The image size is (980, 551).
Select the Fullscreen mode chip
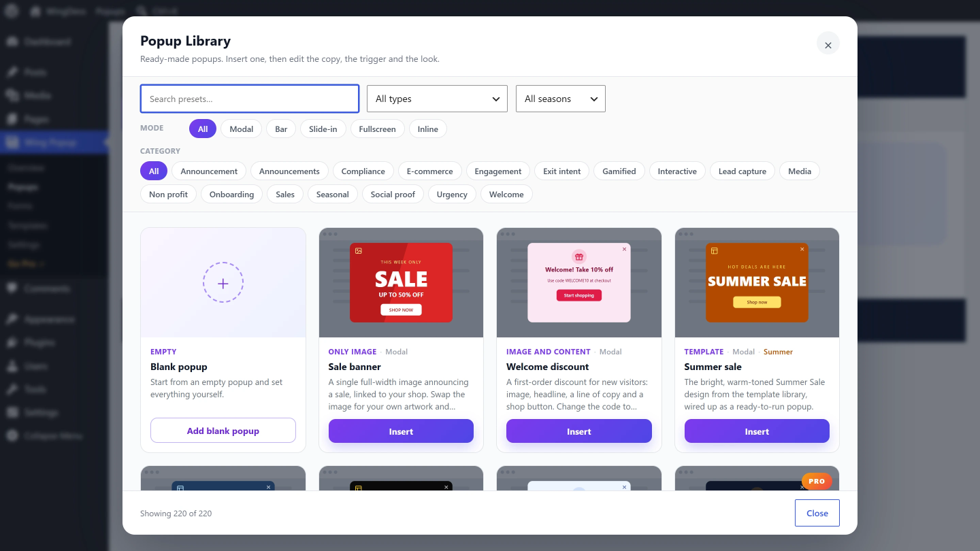(x=378, y=129)
